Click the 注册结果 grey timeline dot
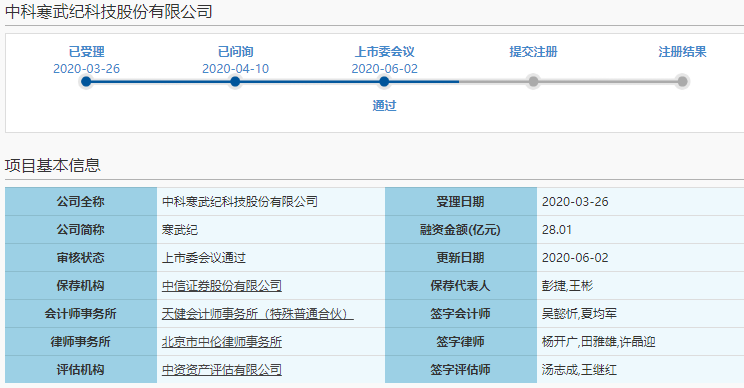 click(x=682, y=82)
